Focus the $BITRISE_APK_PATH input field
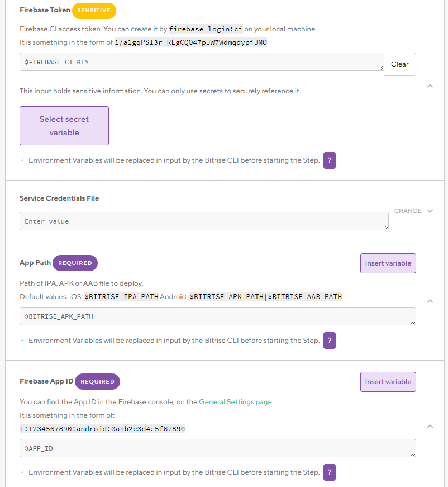The height and width of the screenshot is (487, 448). point(217,316)
